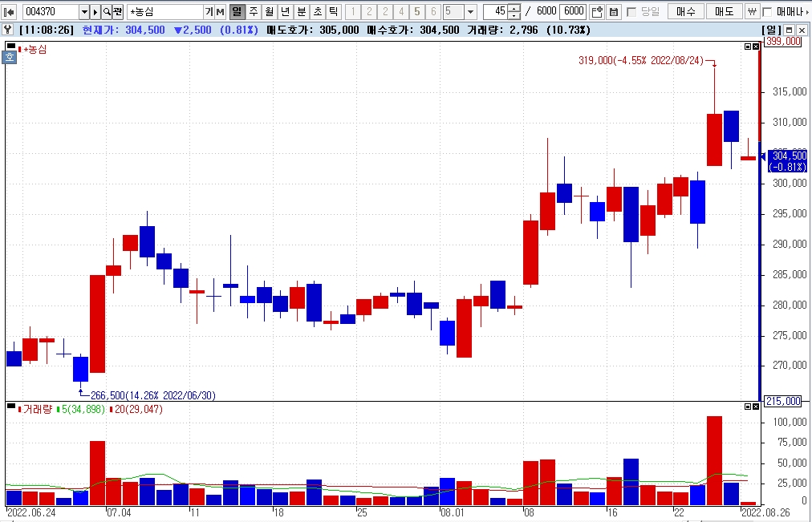This screenshot has width=812, height=522.
Task: Click the jump-to-first arrow icon
Action: (10, 12)
